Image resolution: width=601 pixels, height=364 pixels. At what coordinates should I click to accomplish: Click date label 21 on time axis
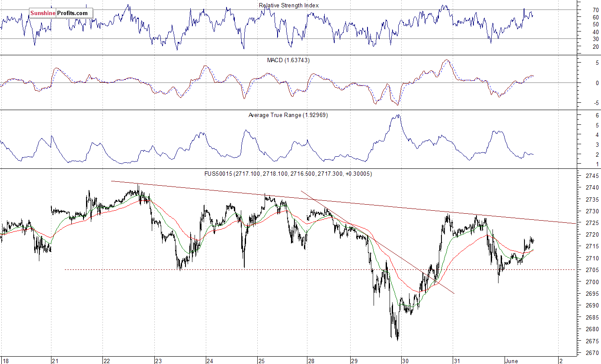tap(55, 361)
